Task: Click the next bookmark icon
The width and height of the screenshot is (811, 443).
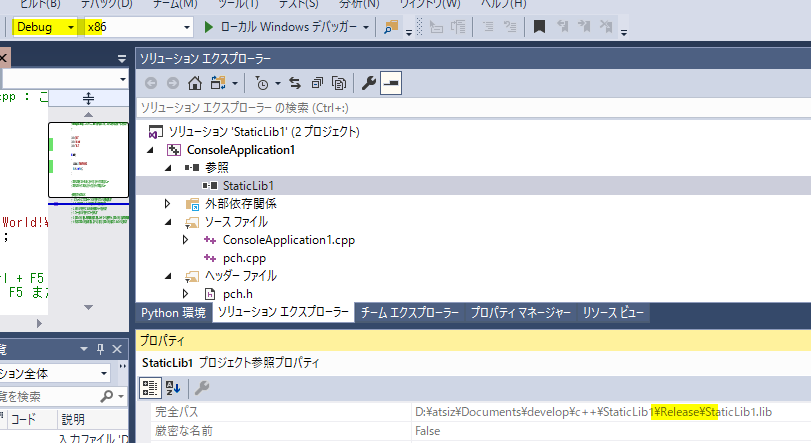Action: click(x=584, y=27)
